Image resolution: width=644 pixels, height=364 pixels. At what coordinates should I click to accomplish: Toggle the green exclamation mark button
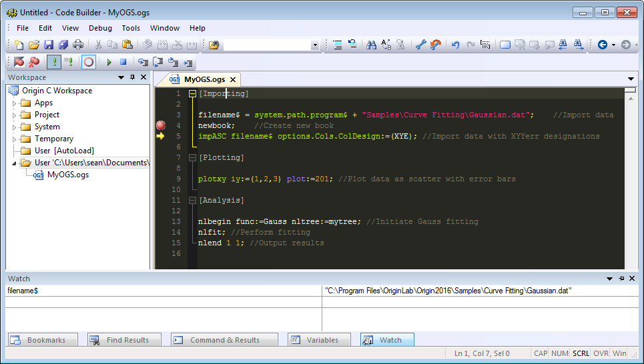point(53,62)
